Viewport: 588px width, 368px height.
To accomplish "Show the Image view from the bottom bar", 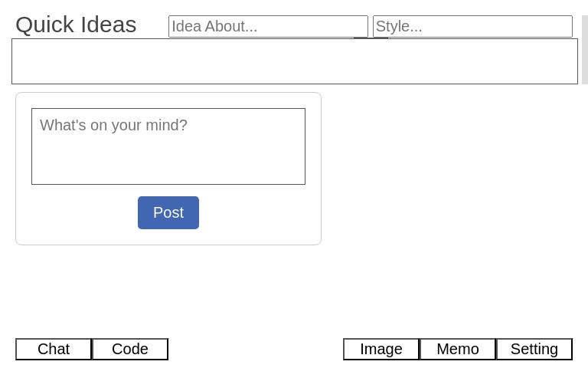I will [x=381, y=349].
